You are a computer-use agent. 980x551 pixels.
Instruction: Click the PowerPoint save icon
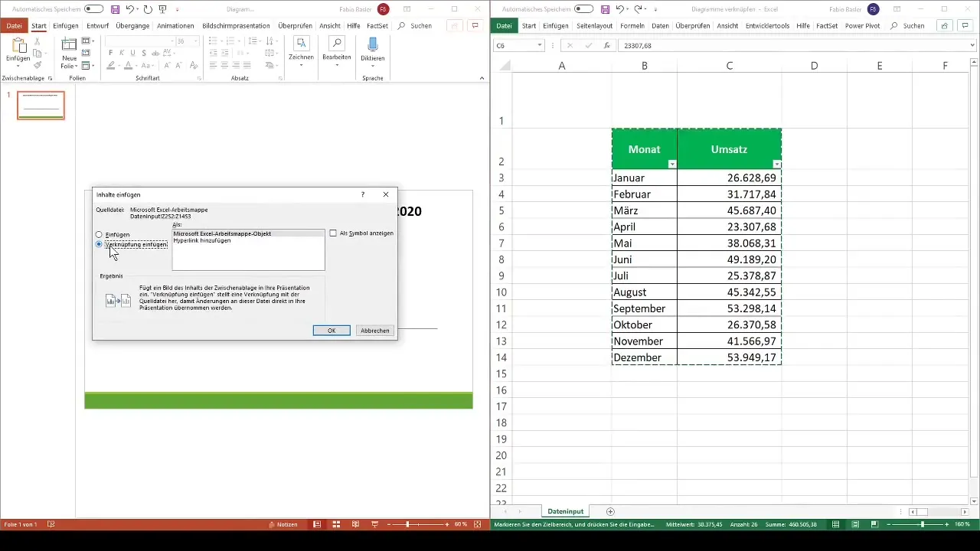115,9
